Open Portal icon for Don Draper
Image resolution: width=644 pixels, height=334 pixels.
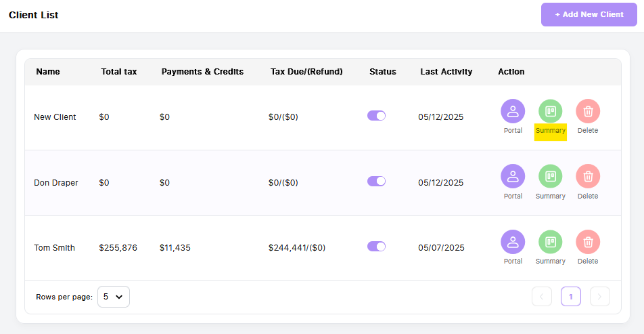click(513, 176)
